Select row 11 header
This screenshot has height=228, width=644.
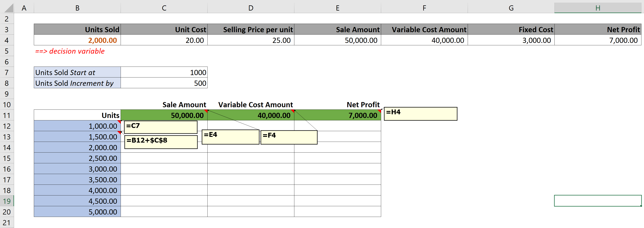7,115
